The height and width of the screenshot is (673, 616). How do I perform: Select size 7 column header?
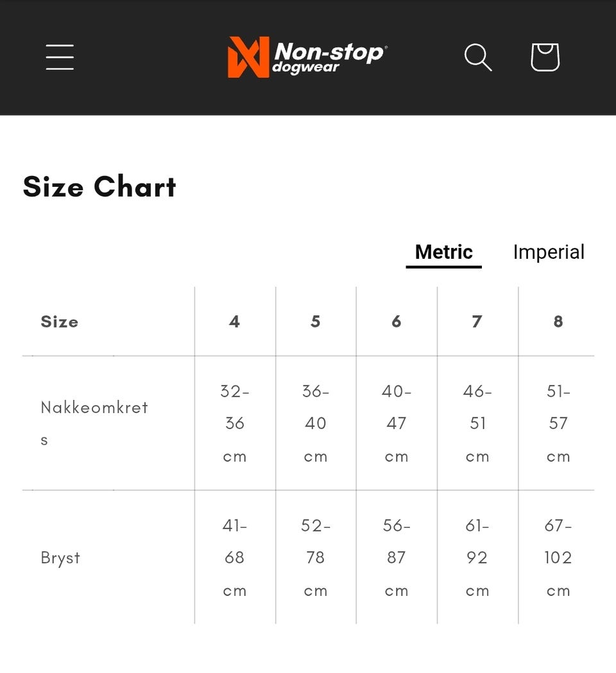[x=477, y=322]
